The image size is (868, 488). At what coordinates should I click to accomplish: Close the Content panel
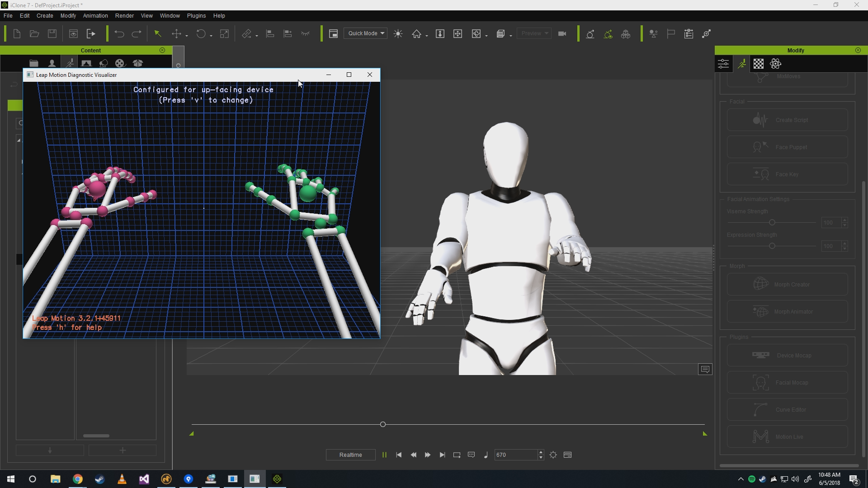click(x=162, y=50)
